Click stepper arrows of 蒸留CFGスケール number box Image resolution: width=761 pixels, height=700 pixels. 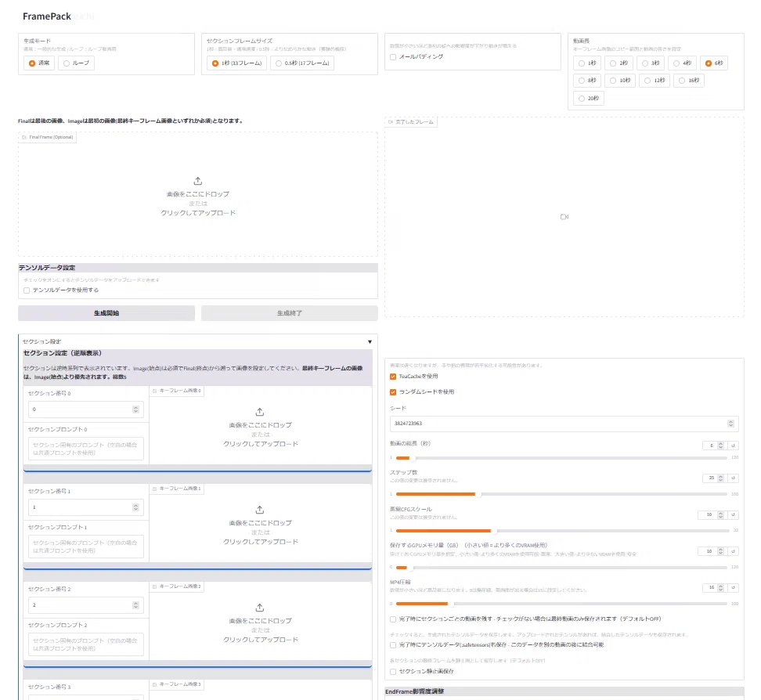click(721, 514)
